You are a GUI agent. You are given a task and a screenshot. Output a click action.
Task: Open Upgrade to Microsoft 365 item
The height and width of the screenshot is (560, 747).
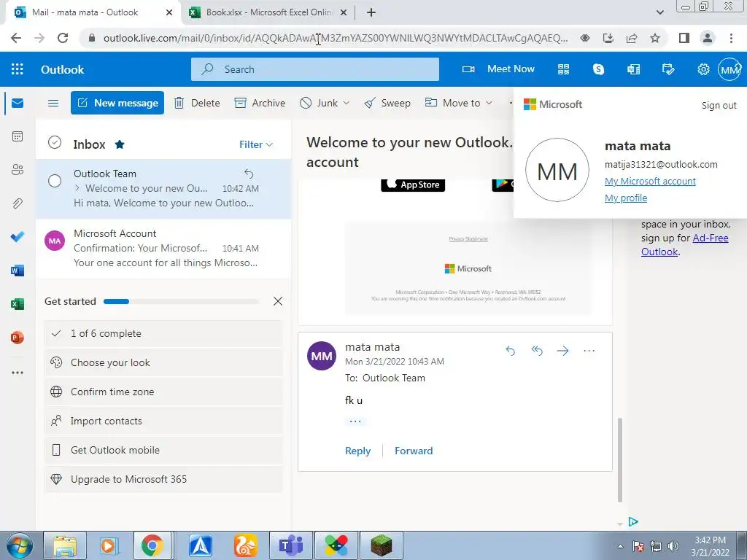[163, 479]
